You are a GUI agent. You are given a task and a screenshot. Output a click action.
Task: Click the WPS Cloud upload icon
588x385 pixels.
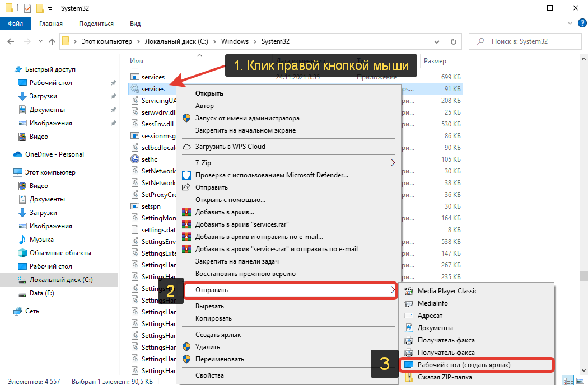186,147
